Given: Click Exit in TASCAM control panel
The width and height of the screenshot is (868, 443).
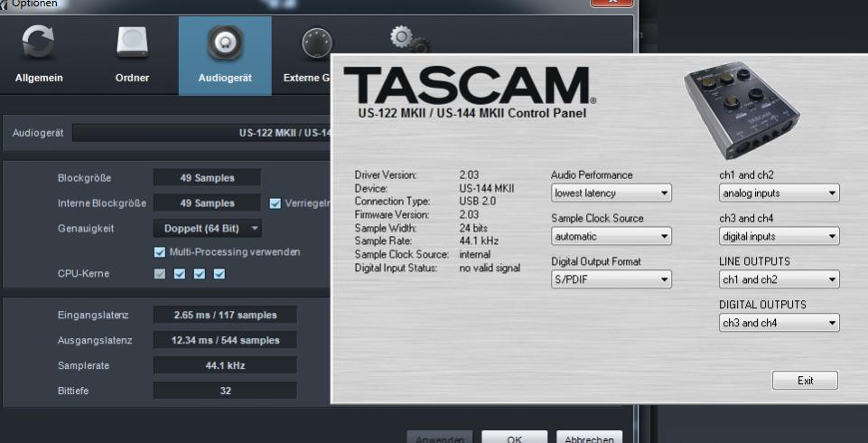Looking at the screenshot, I should (805, 381).
